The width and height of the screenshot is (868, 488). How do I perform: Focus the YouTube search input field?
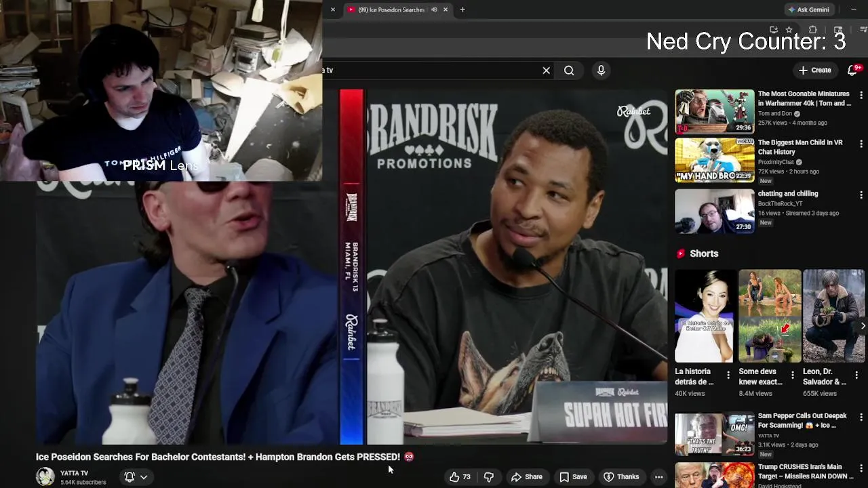tap(430, 70)
